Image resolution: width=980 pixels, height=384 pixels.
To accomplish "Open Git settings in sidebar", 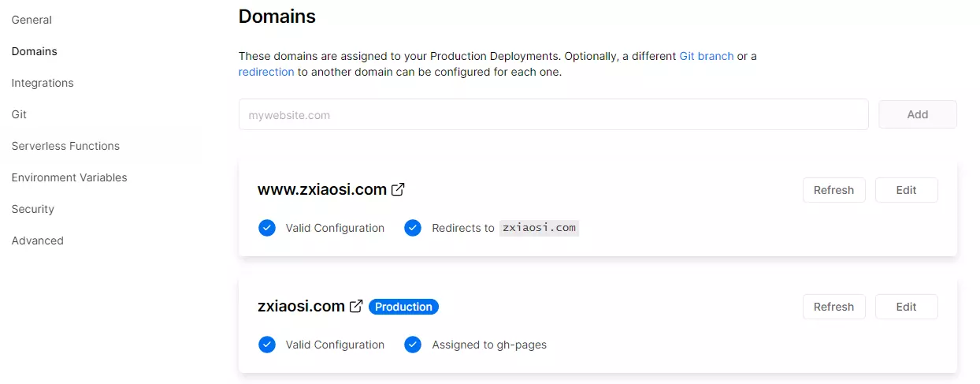I will pyautogui.click(x=20, y=114).
